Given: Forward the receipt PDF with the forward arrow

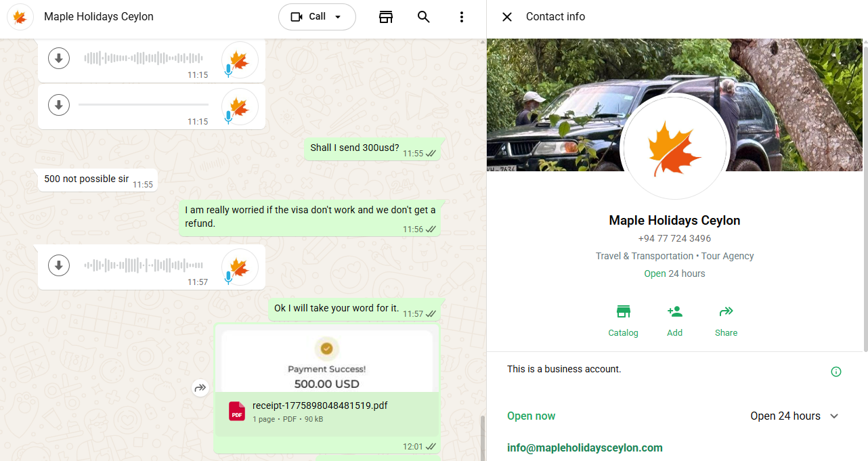Looking at the screenshot, I should (200, 389).
